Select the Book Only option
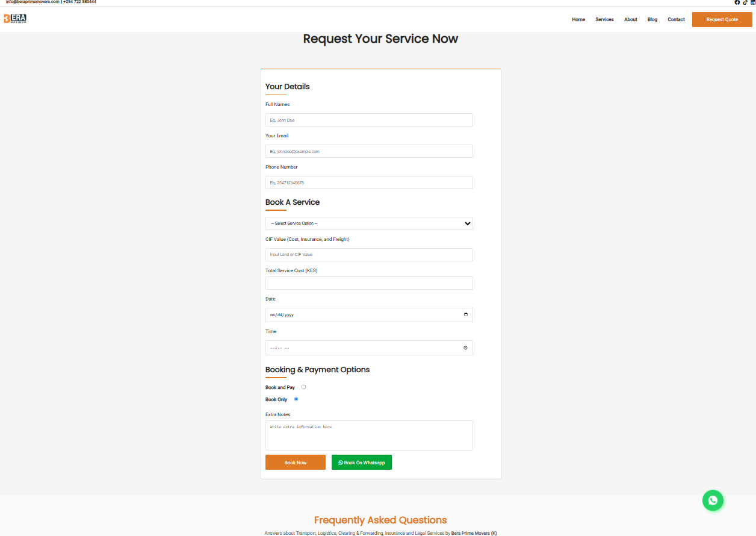Viewport: 756px width, 536px height. click(296, 399)
